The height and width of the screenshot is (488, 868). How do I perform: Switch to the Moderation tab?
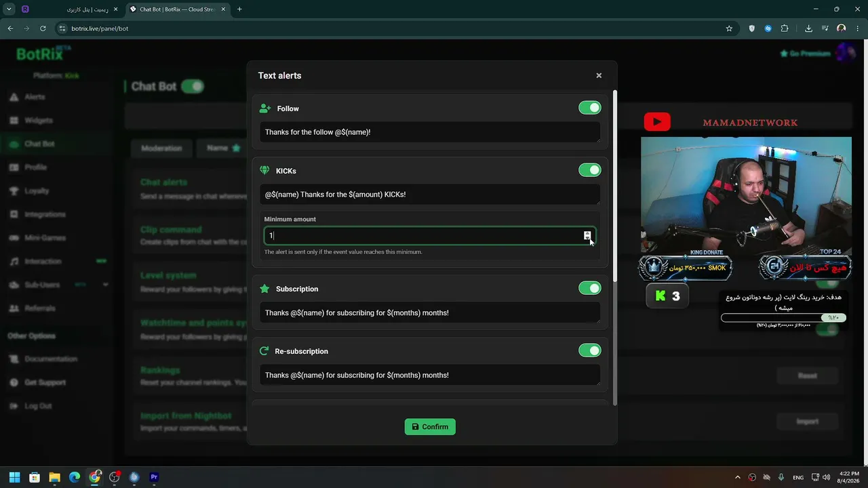(x=161, y=148)
